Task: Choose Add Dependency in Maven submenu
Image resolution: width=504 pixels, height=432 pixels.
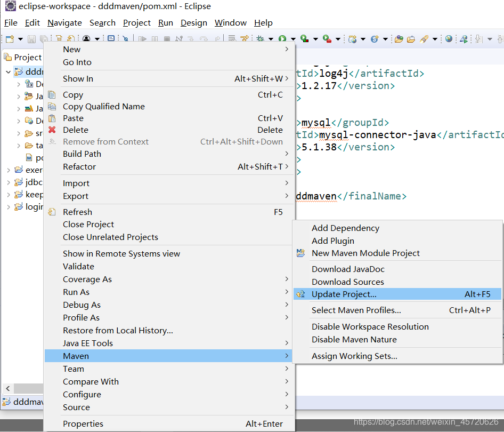Action: click(397, 228)
